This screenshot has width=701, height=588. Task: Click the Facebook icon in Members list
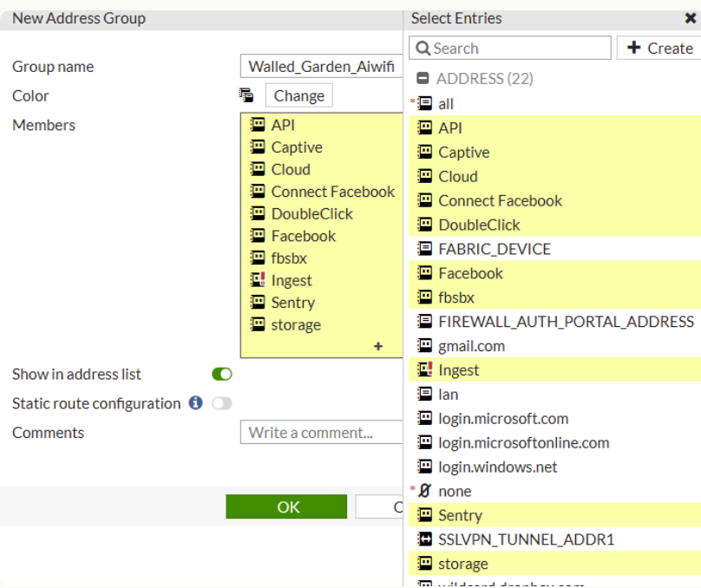(258, 236)
